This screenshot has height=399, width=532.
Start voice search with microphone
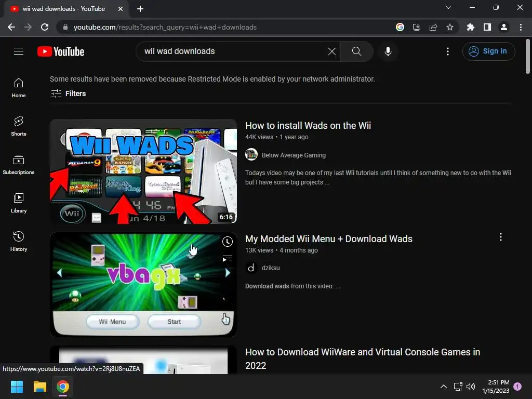(x=388, y=51)
